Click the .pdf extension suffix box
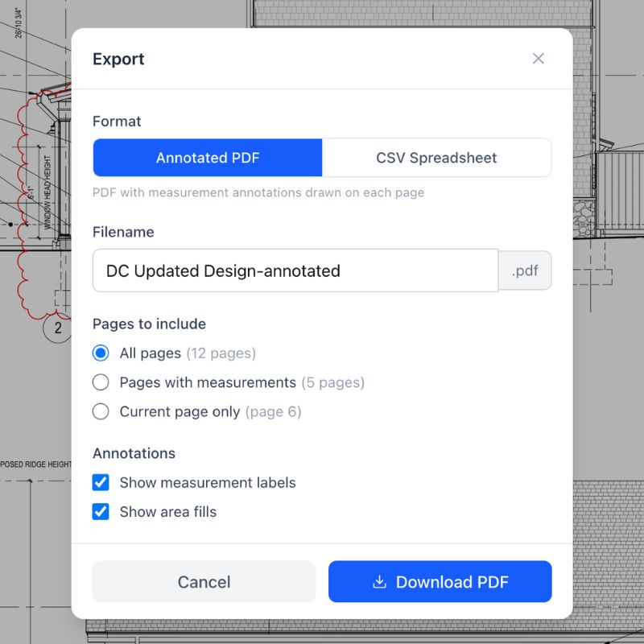This screenshot has width=644, height=644. click(525, 270)
